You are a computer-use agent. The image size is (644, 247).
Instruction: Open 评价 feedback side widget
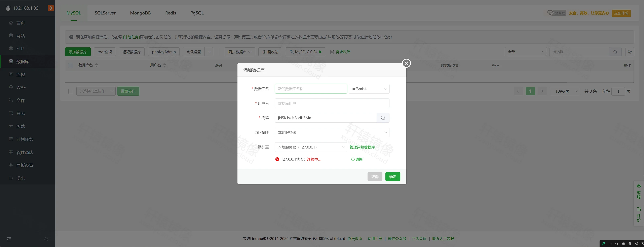(639, 214)
